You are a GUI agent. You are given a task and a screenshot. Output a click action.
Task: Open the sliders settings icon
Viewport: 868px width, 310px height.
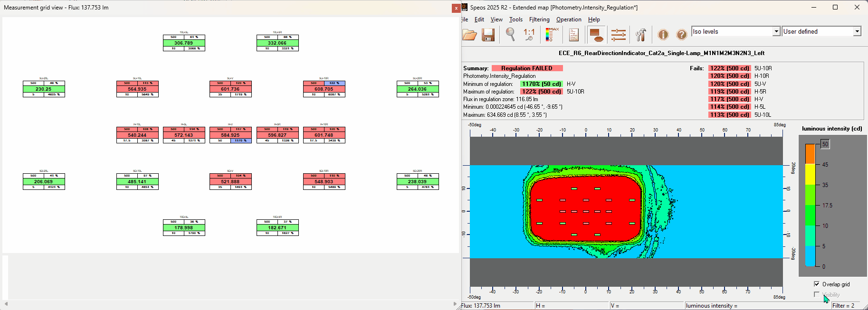pos(619,35)
